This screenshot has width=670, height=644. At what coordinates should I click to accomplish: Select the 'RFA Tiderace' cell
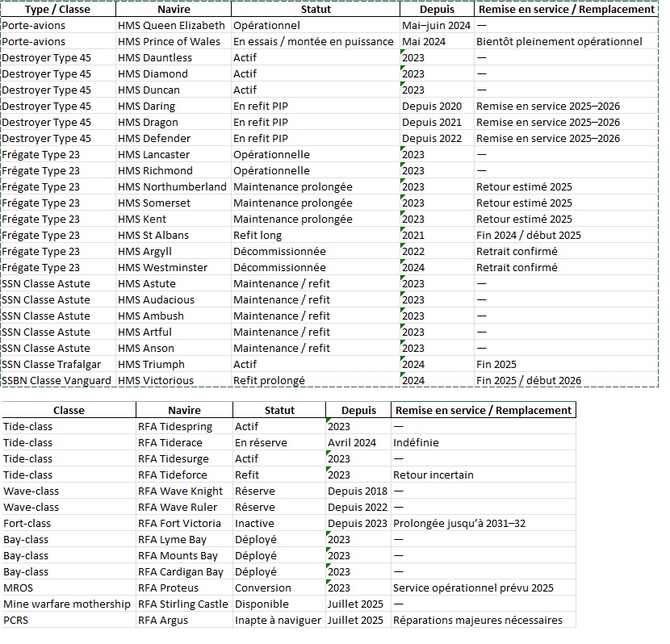point(184,443)
